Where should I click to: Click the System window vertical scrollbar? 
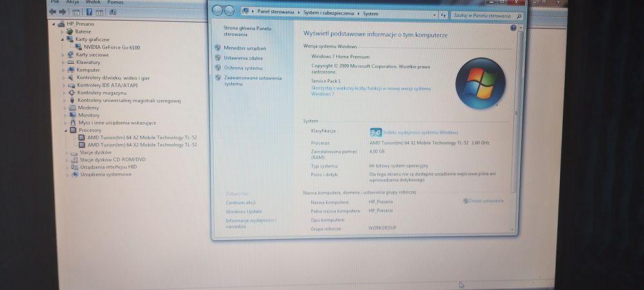[x=516, y=111]
